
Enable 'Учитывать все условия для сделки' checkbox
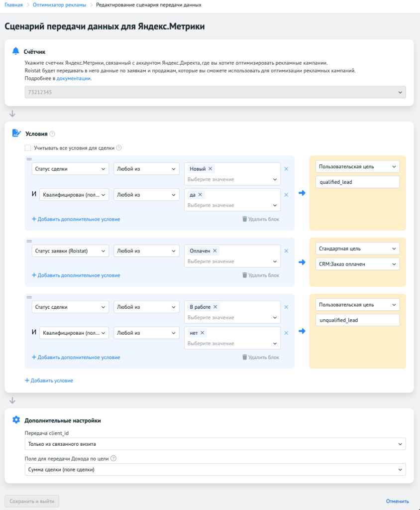(28, 148)
